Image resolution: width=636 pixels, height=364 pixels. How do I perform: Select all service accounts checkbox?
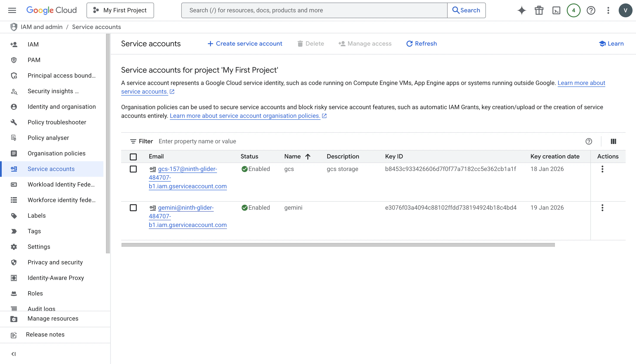pos(133,157)
